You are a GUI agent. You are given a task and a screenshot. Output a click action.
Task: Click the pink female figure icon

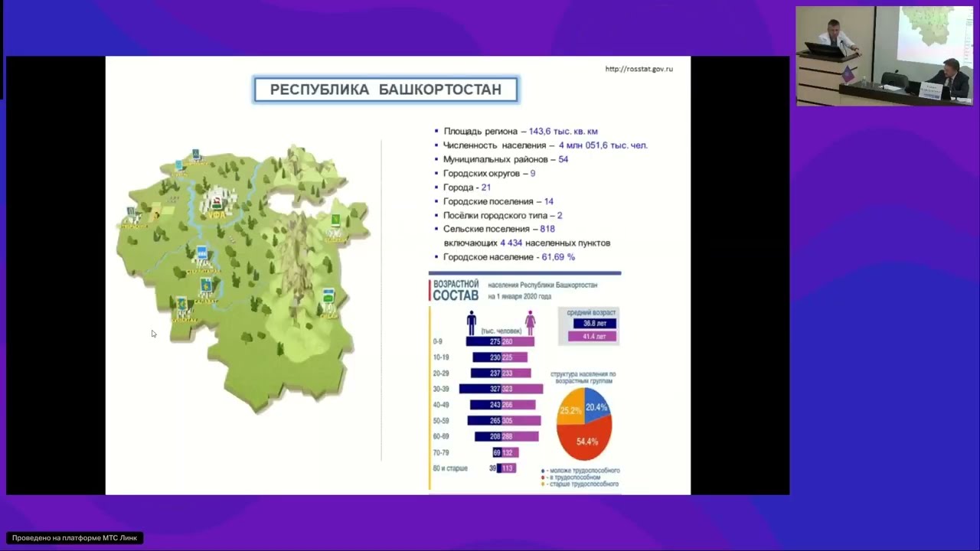pyautogui.click(x=530, y=321)
